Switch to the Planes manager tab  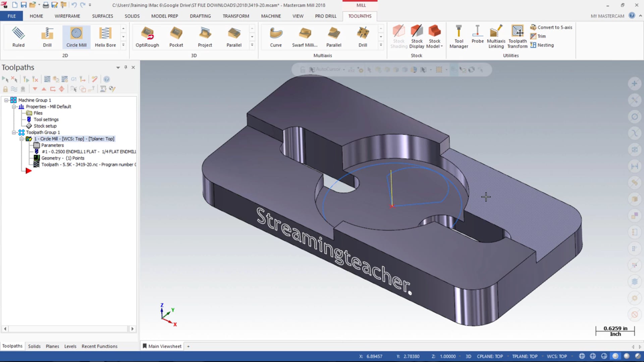52,346
